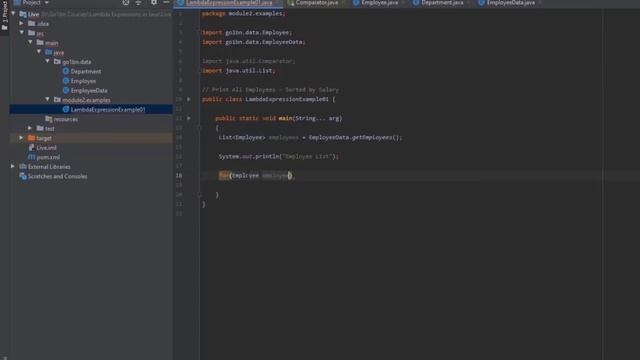Collapse the go1bn.data package

pos(47,61)
